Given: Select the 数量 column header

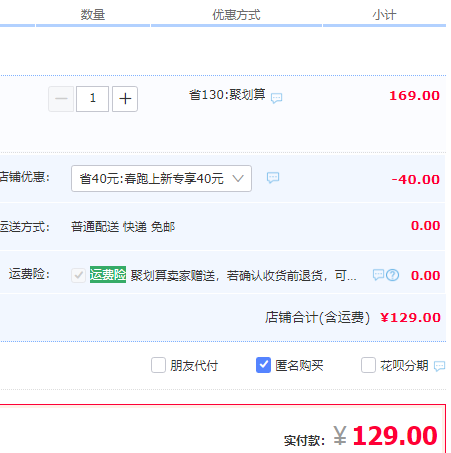Looking at the screenshot, I should pos(93,15).
